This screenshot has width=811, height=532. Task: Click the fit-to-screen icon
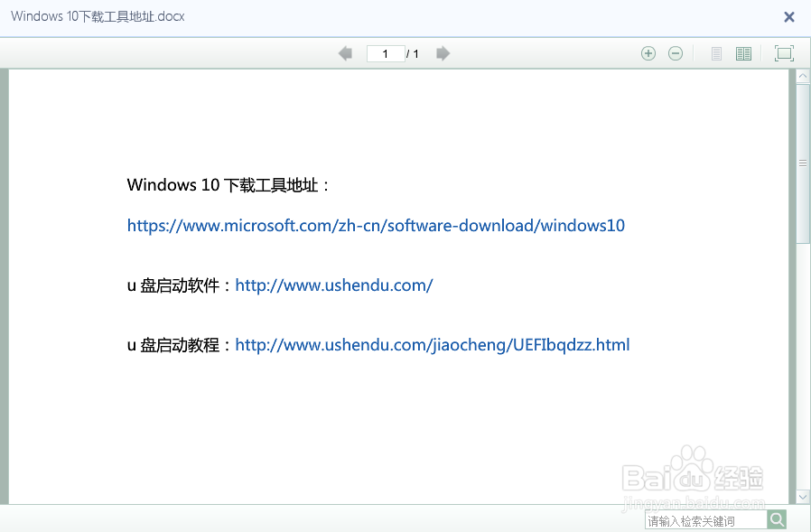(x=784, y=53)
